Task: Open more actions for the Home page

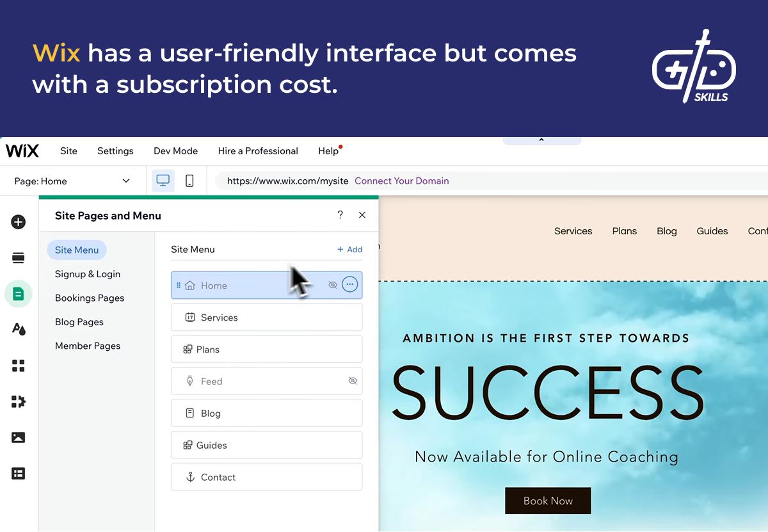Action: (x=349, y=285)
